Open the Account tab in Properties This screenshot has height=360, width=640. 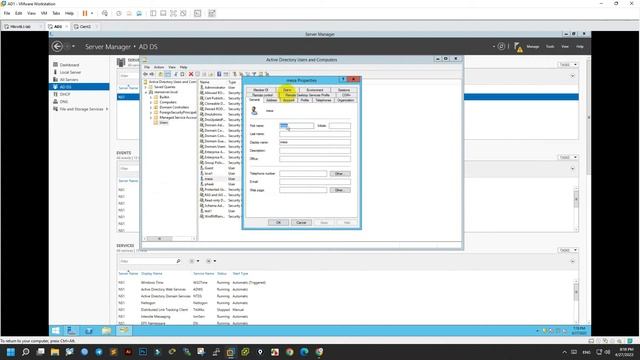pos(289,100)
